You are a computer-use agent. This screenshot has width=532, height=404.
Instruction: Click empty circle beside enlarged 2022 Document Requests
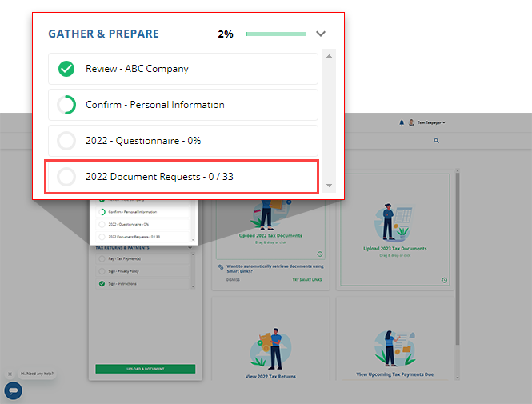pos(66,177)
